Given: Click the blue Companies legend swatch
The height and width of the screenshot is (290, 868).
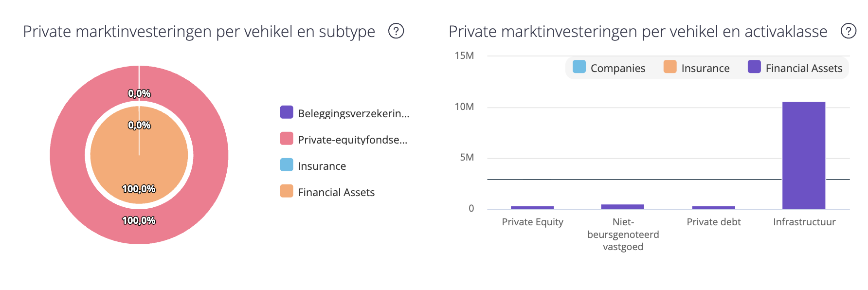Looking at the screenshot, I should (579, 67).
